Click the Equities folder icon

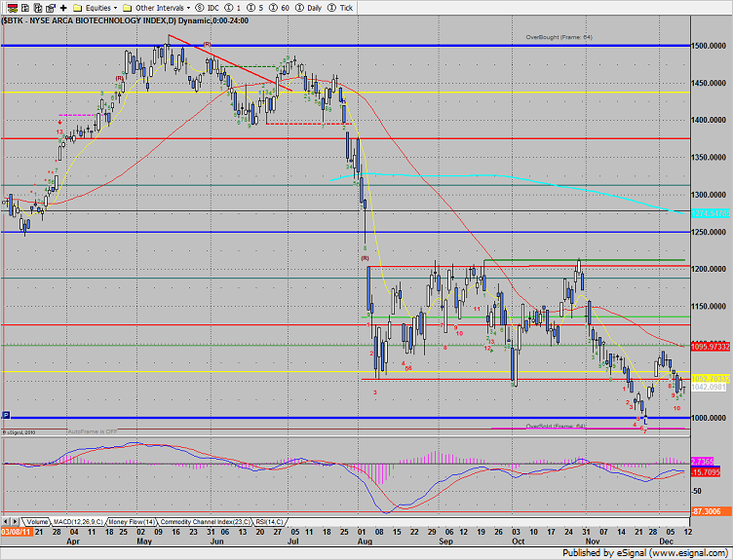point(78,8)
